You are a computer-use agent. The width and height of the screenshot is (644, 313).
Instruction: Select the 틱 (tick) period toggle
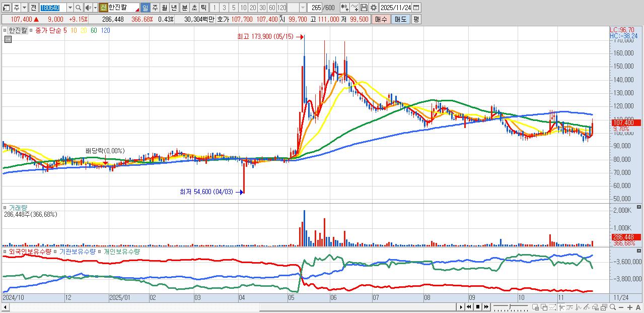click(203, 8)
